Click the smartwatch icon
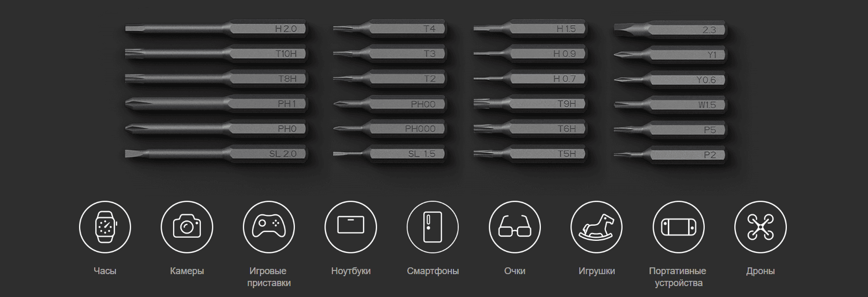 coord(105,227)
